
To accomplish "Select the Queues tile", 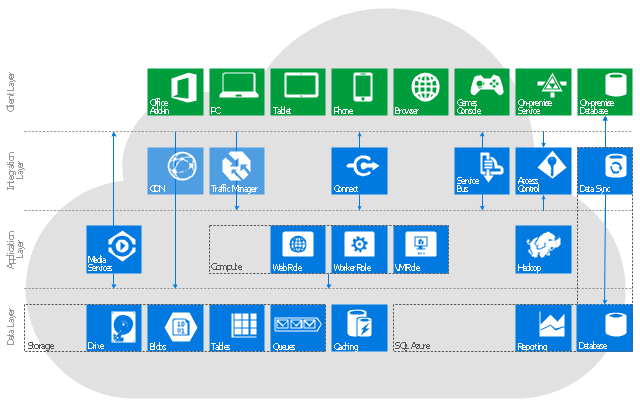I will tap(298, 328).
